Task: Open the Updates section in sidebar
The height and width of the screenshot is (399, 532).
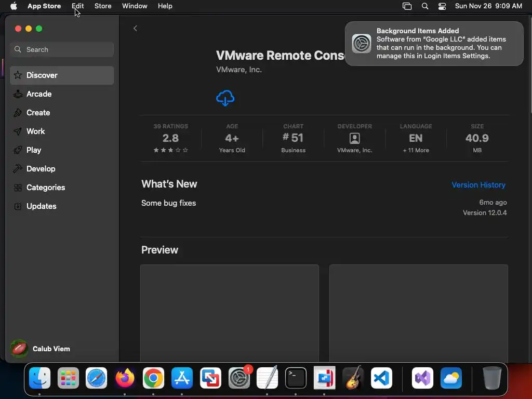Action: 62,206
